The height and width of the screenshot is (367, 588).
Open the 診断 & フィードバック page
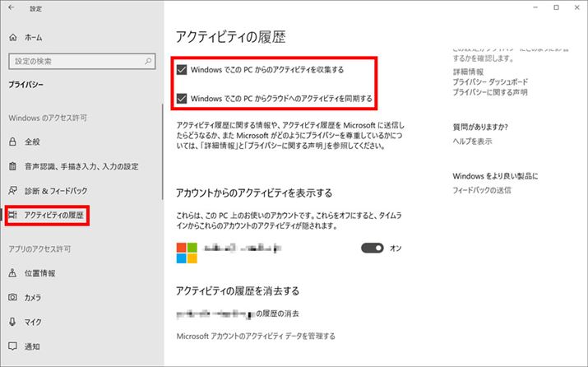(56, 191)
